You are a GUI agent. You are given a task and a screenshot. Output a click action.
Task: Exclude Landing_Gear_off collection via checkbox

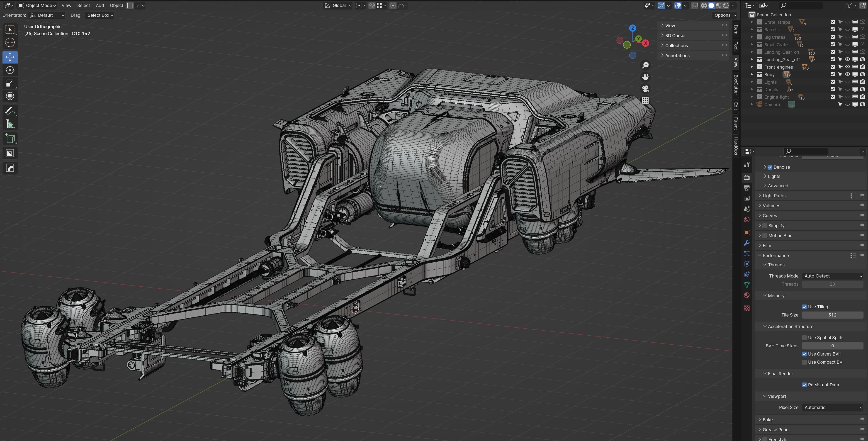[x=833, y=60]
